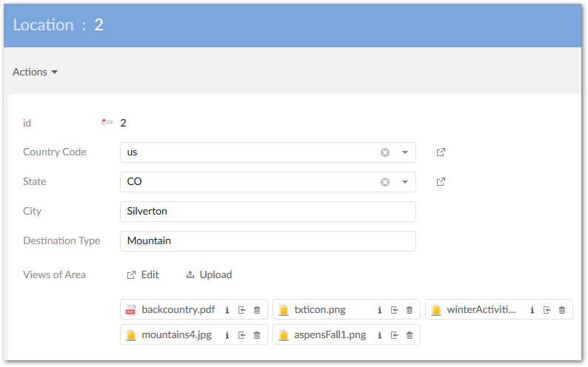Upload a file to Views of Area

coord(209,275)
